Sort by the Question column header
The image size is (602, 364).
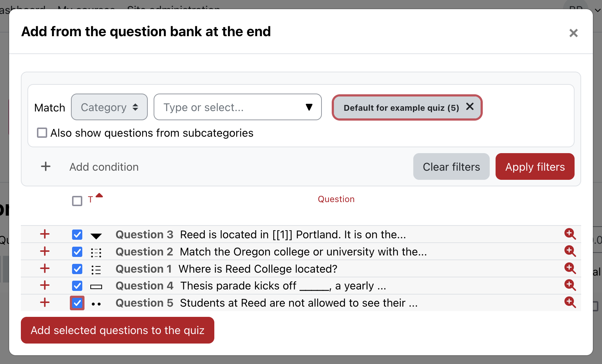tap(336, 199)
